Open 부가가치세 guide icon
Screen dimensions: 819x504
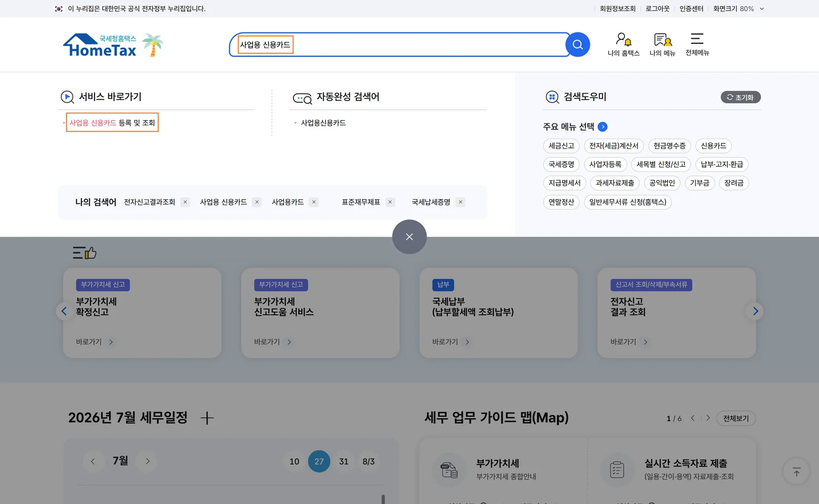pos(449,470)
